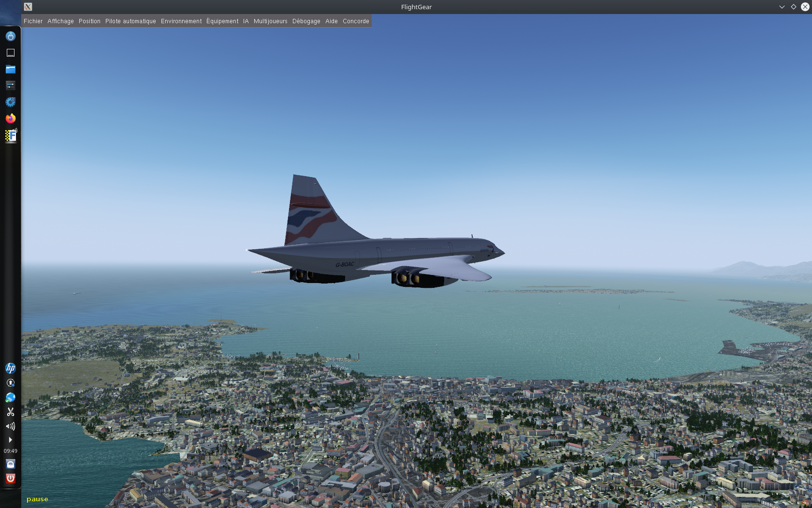Screen dimensions: 812x508
Task: Open the window menu icon in the title bar
Action: tap(28, 7)
